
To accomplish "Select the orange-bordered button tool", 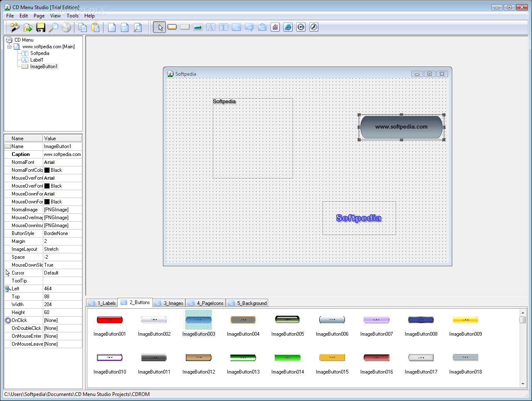I will (x=172, y=27).
